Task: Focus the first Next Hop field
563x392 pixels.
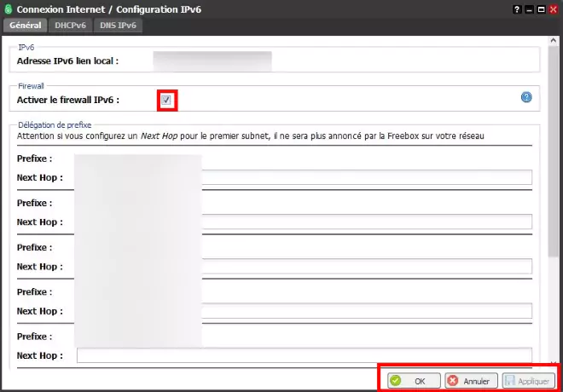Action: click(x=367, y=177)
